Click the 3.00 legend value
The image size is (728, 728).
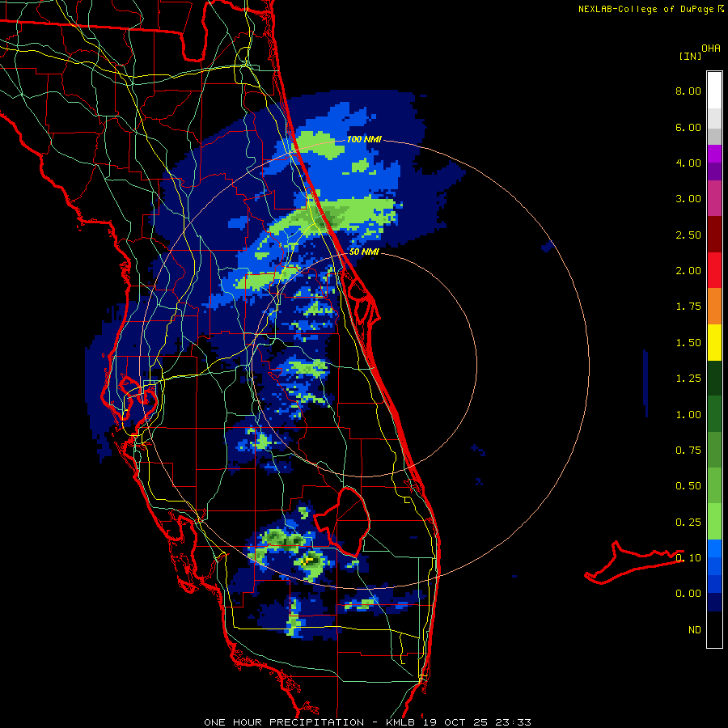tap(688, 199)
